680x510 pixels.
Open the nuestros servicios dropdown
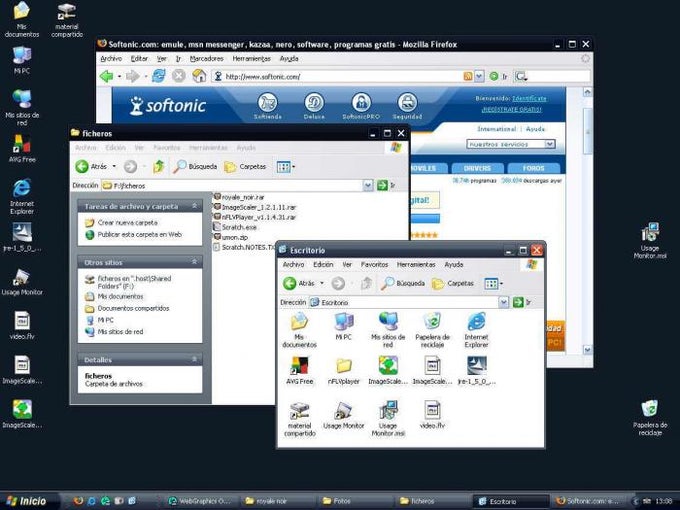[x=549, y=144]
